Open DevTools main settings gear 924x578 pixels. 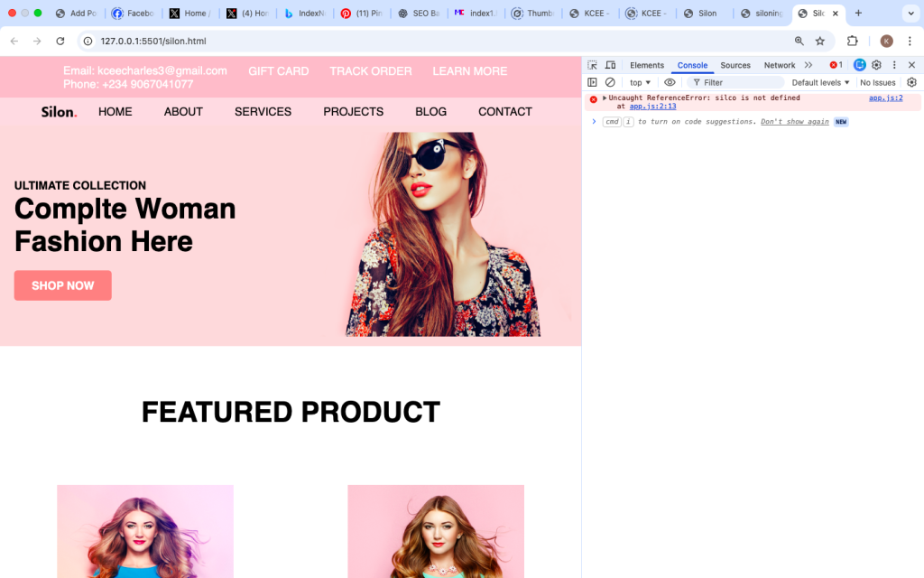876,65
